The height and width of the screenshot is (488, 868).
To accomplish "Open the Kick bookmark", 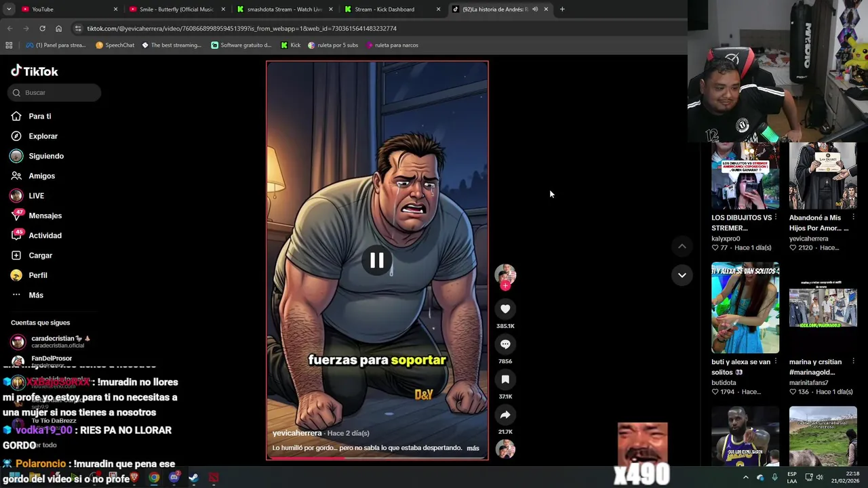I will click(x=290, y=45).
